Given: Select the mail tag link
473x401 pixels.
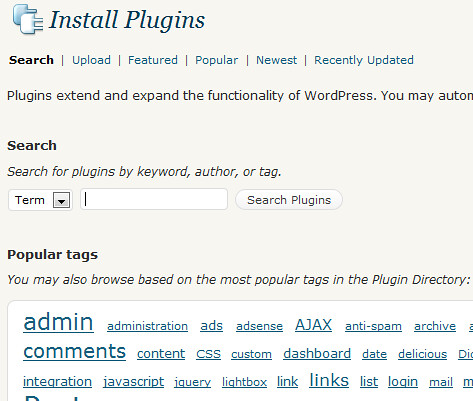Looking at the screenshot, I should [441, 382].
